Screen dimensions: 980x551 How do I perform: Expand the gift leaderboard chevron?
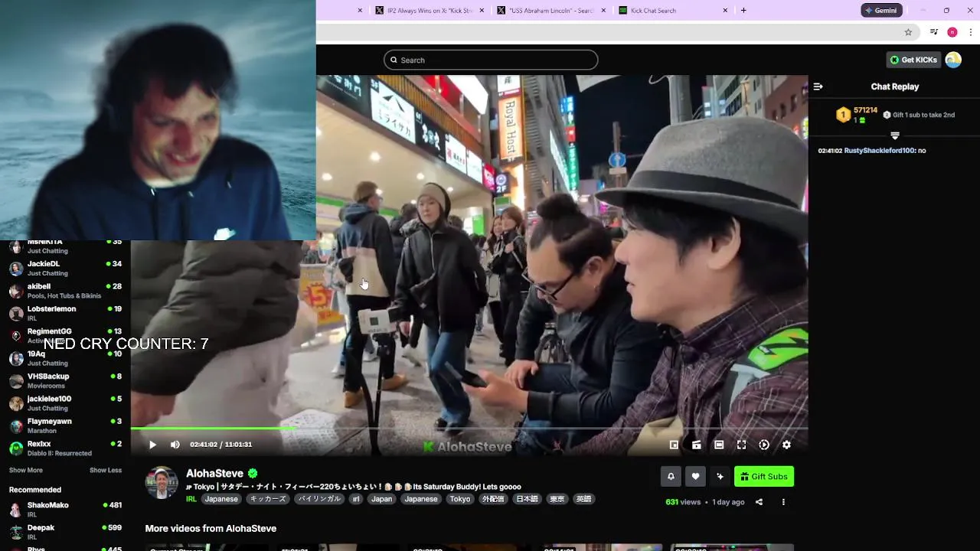894,135
